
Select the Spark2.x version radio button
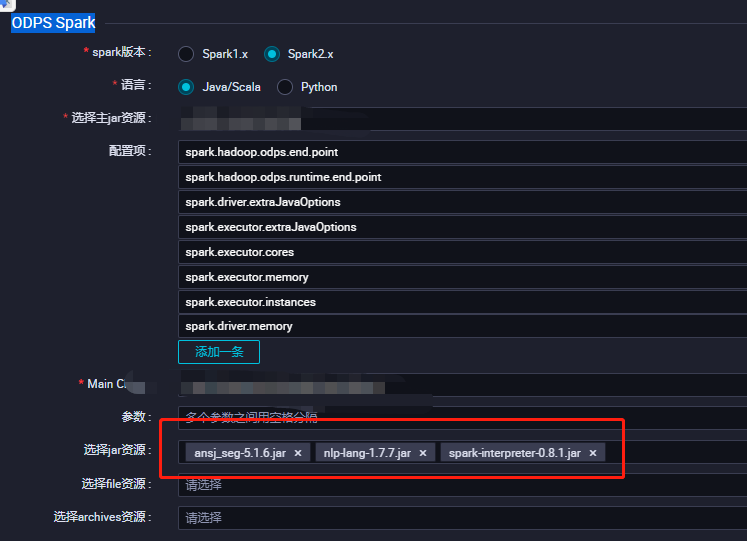point(272,54)
